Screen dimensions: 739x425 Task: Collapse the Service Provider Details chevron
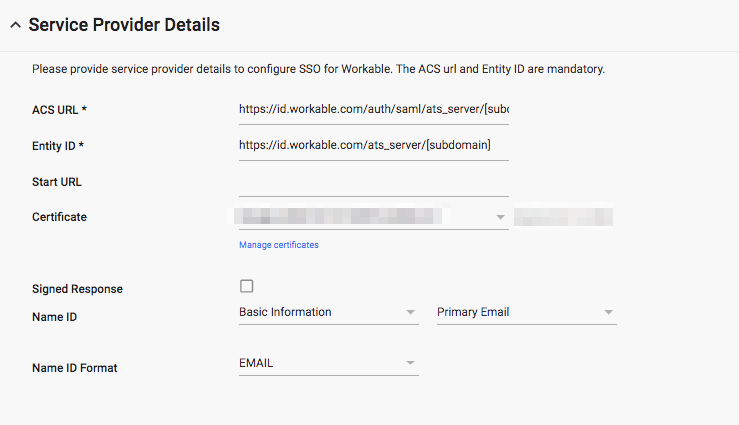[16, 25]
